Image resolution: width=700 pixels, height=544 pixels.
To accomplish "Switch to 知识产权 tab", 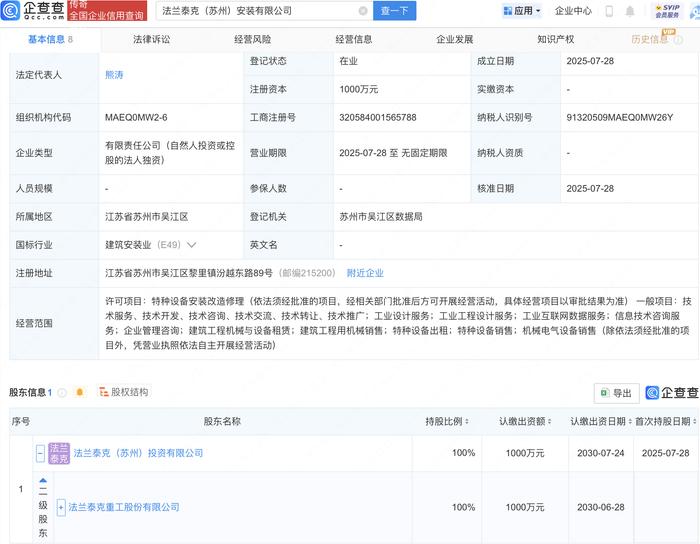I will tap(555, 40).
